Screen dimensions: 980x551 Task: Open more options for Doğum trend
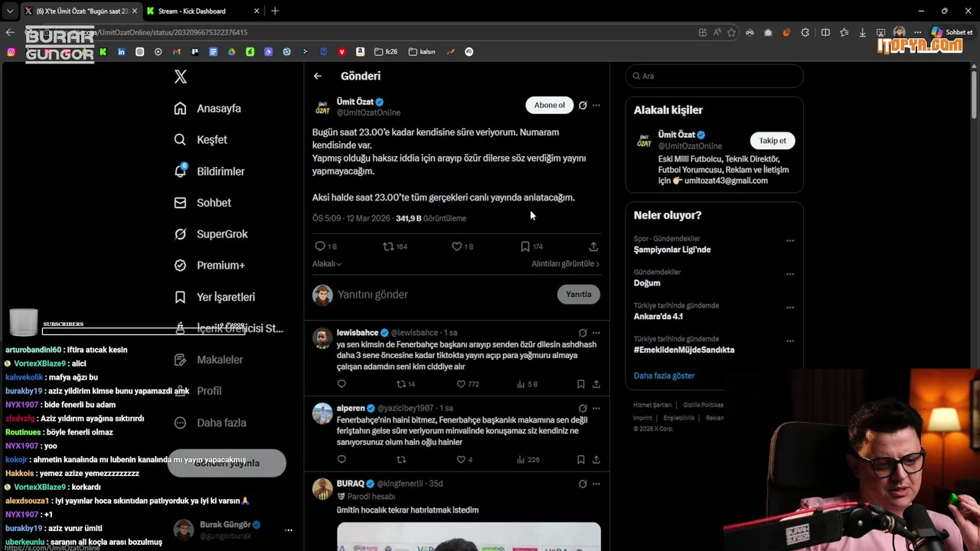tap(790, 274)
